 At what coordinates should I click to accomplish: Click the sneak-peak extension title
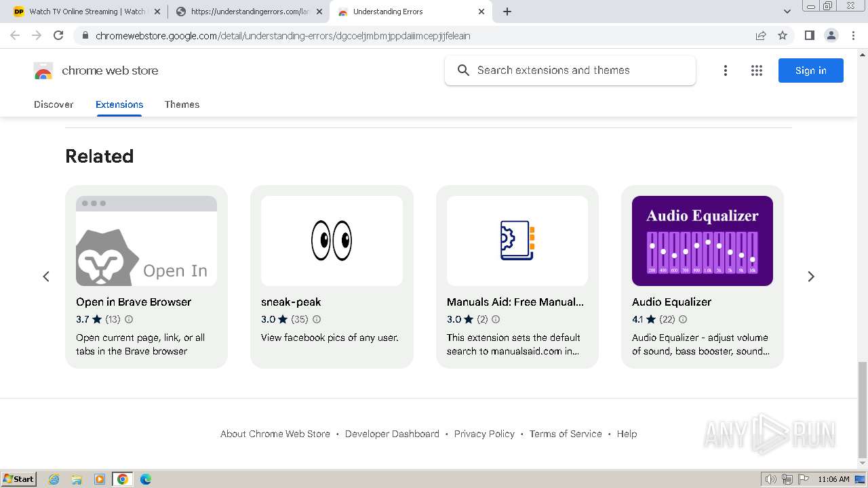291,302
